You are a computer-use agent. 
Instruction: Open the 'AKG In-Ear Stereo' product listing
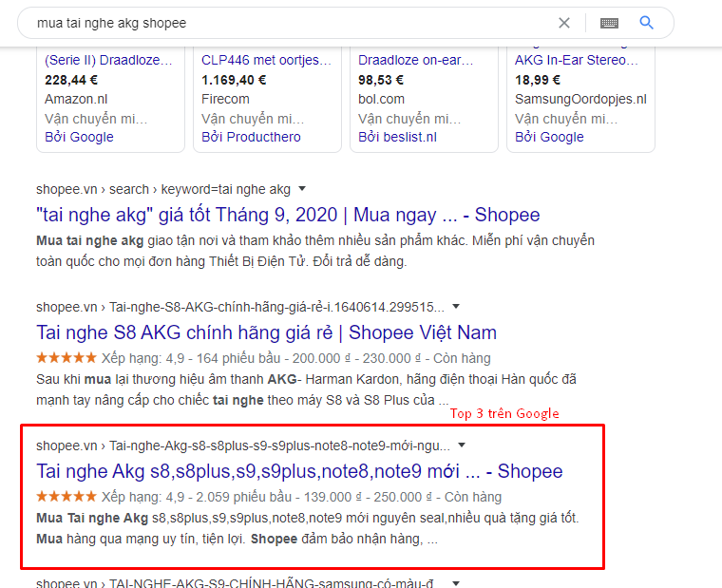[577, 61]
